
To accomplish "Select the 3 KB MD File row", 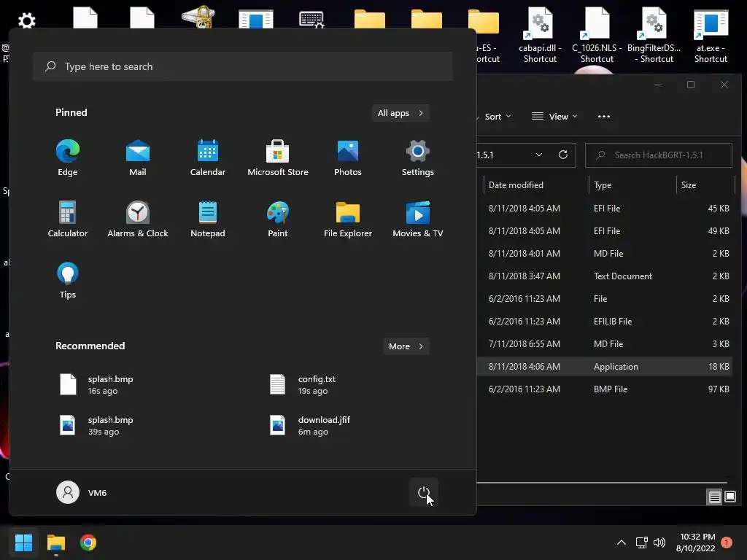I will (604, 344).
